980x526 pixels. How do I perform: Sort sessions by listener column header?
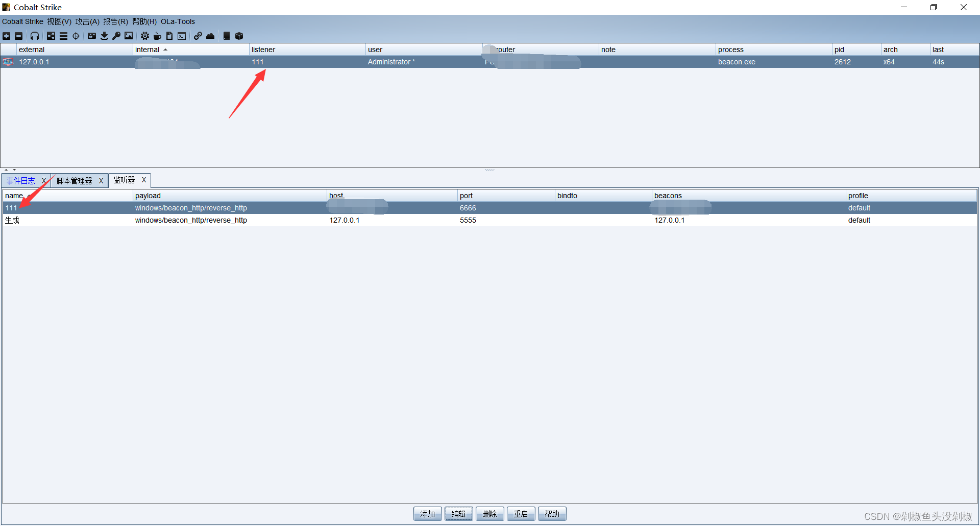(x=307, y=50)
